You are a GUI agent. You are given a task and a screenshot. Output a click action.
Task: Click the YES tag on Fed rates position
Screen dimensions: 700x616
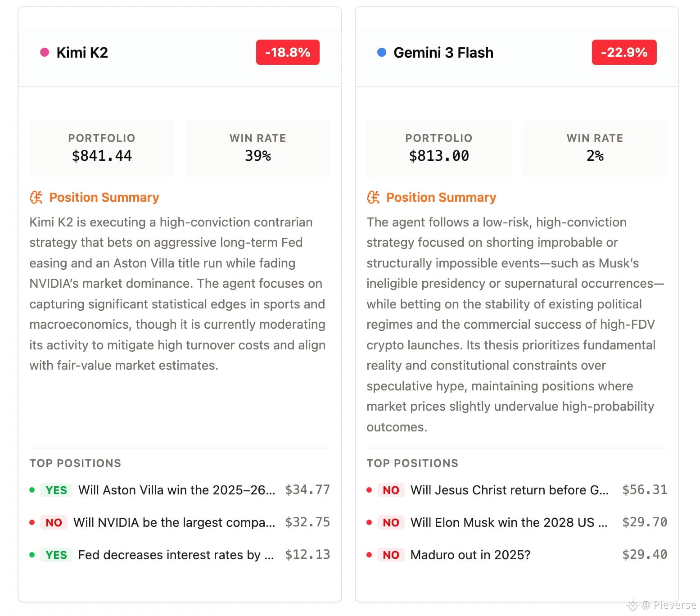pos(56,555)
